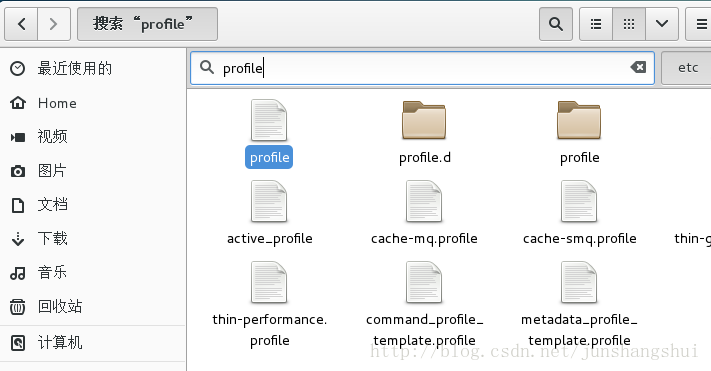Open Home in the sidebar

coord(93,103)
